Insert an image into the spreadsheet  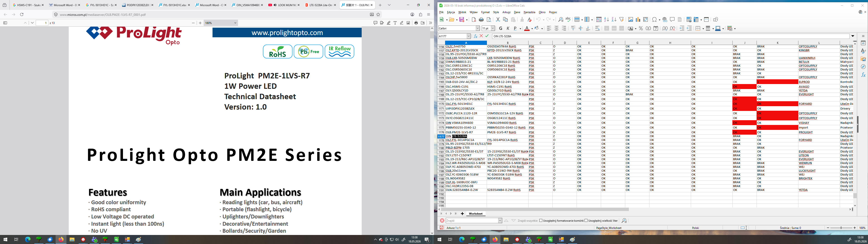point(630,20)
